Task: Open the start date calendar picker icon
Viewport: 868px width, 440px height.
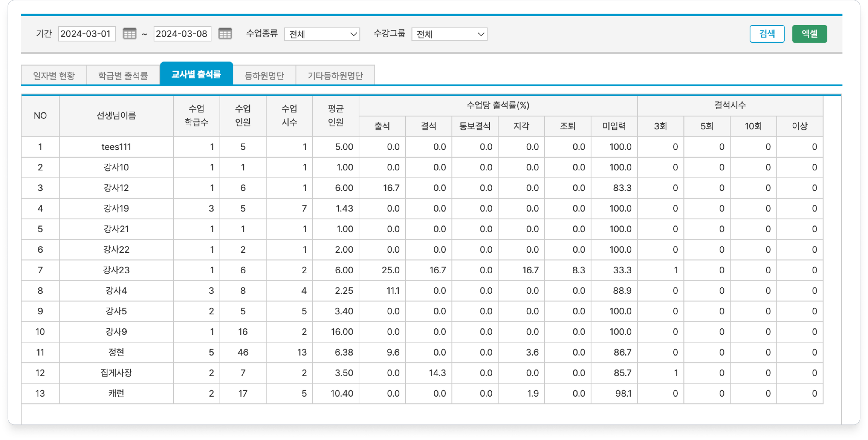Action: coord(129,34)
